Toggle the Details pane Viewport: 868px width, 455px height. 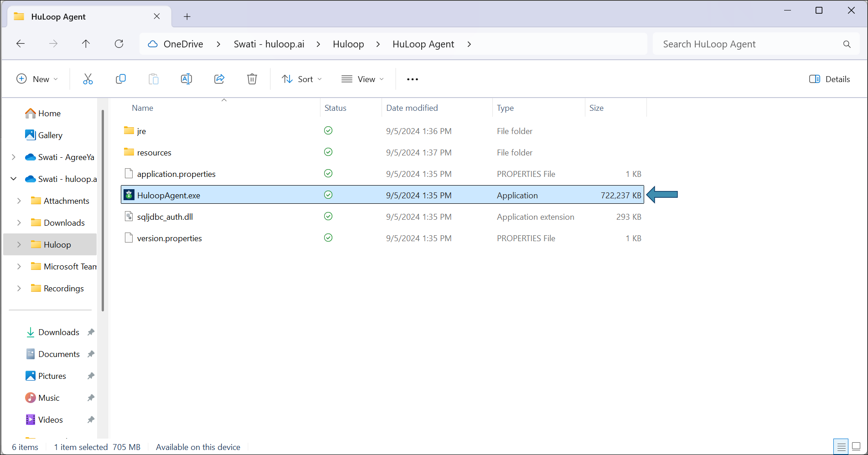click(x=829, y=79)
